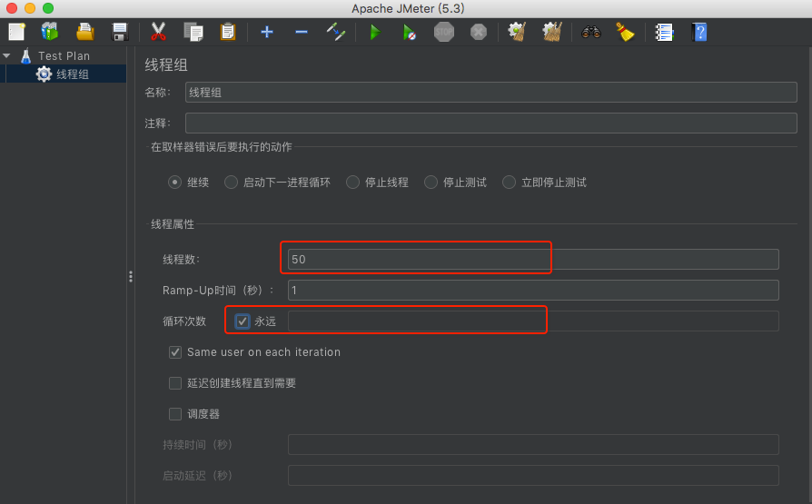
Task: Click the 名称 input field
Action: tap(491, 93)
